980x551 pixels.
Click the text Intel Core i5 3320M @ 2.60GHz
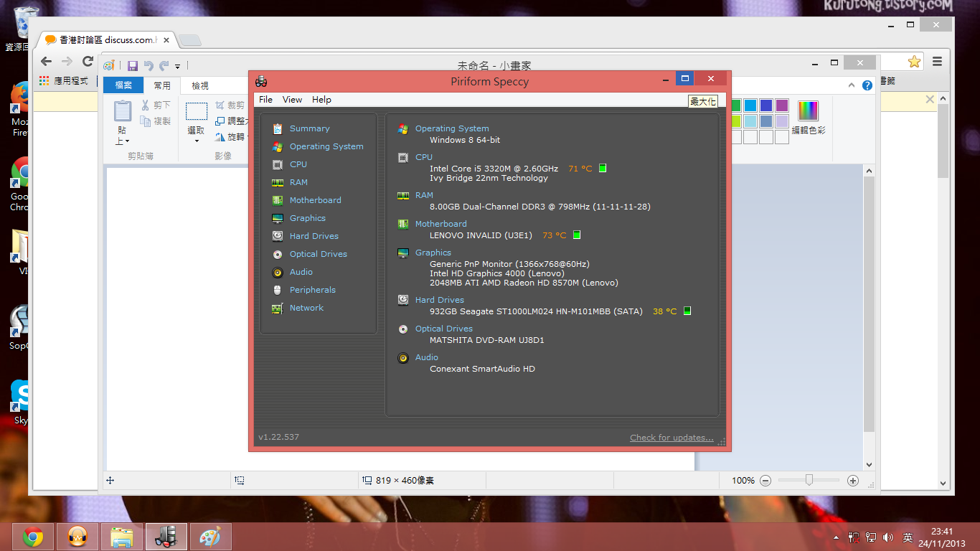pos(494,169)
